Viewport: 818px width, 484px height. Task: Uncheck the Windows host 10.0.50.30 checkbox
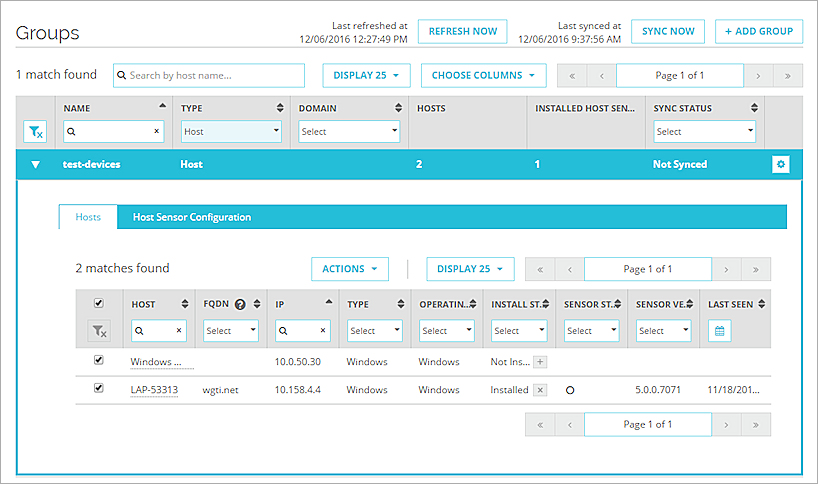[99, 360]
